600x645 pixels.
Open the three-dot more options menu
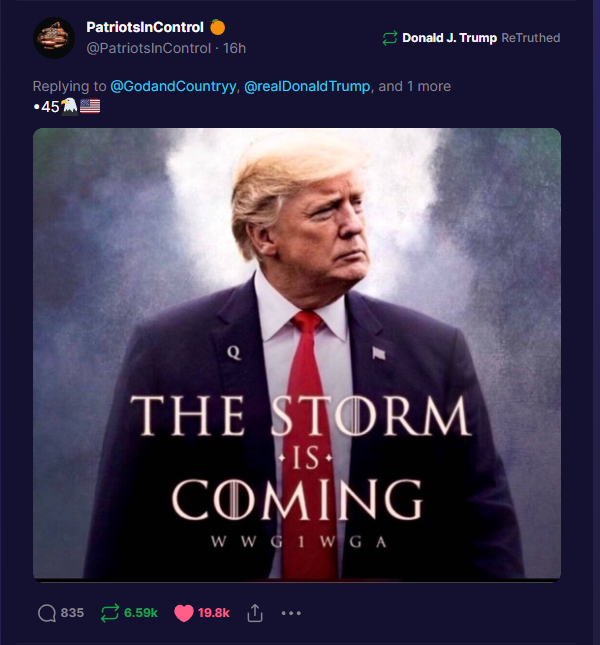291,613
